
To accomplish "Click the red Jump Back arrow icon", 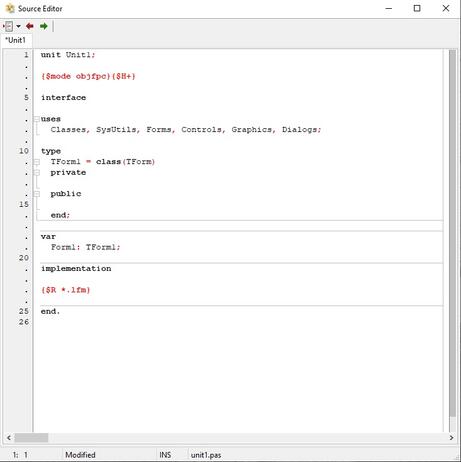I will (30, 26).
